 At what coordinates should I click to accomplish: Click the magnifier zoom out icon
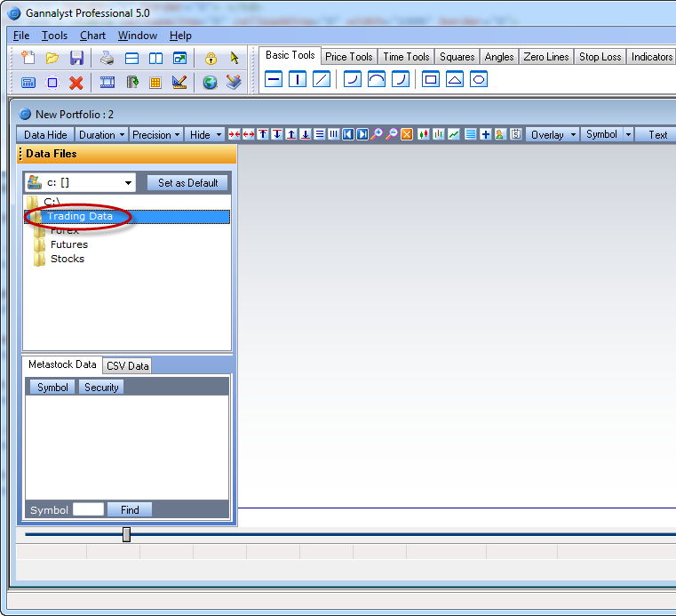tap(392, 134)
